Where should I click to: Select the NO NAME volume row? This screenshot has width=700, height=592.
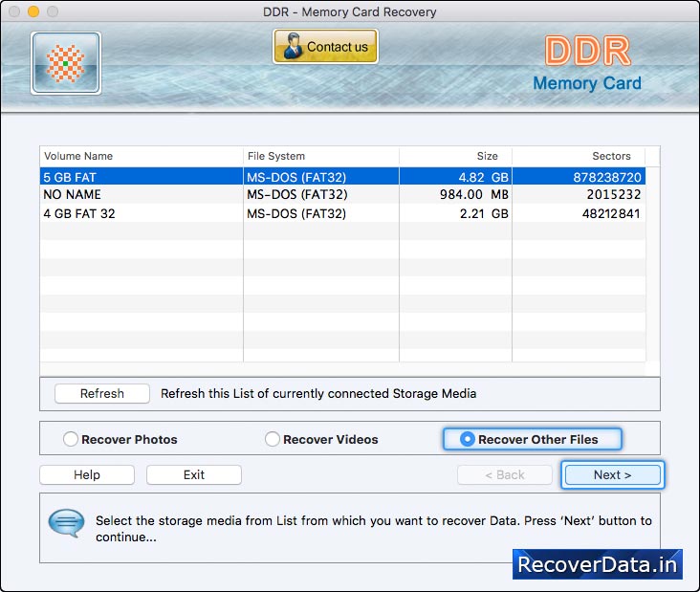pos(342,194)
